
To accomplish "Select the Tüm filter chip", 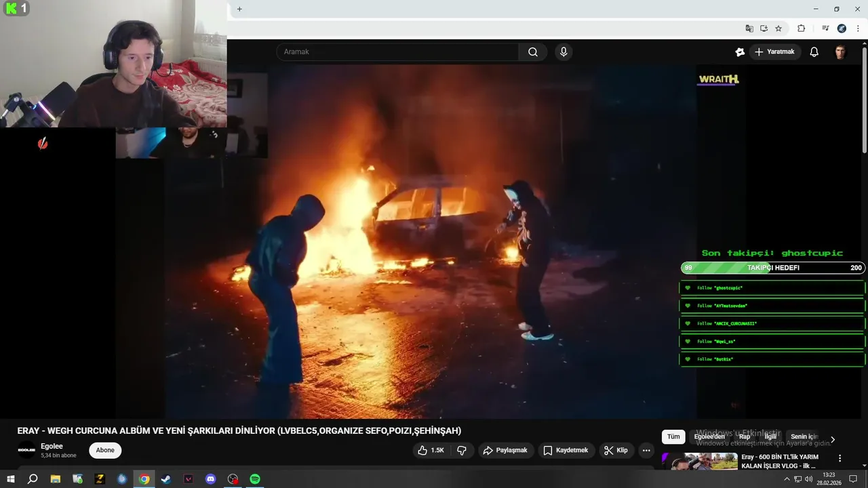I will point(673,437).
